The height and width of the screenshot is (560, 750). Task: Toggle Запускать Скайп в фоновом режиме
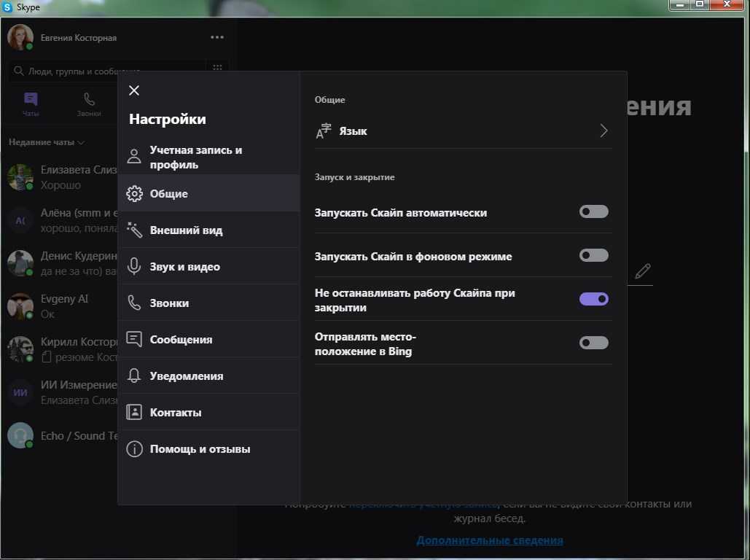pos(593,255)
